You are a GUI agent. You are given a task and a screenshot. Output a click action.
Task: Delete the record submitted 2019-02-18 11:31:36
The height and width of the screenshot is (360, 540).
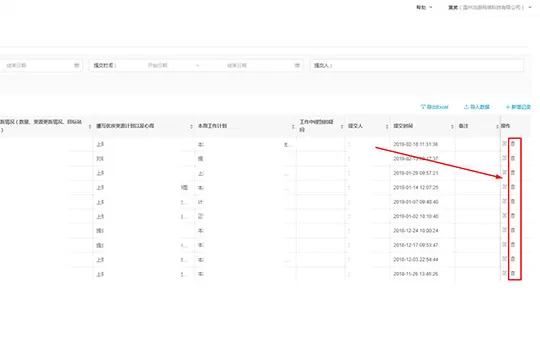pyautogui.click(x=513, y=144)
